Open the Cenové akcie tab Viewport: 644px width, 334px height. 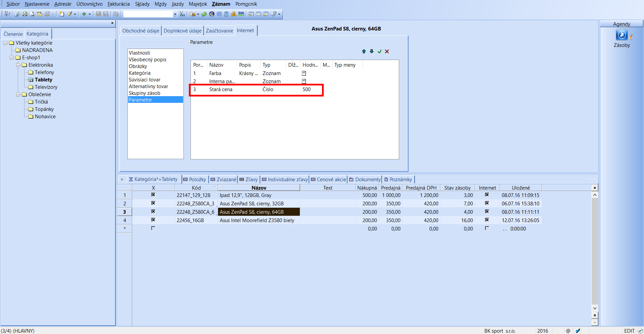(x=329, y=180)
